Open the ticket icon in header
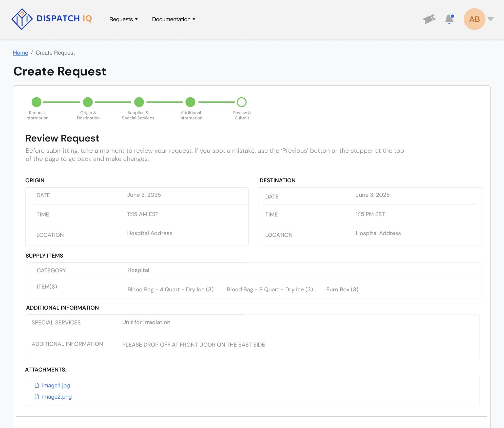504x428 pixels. (429, 19)
